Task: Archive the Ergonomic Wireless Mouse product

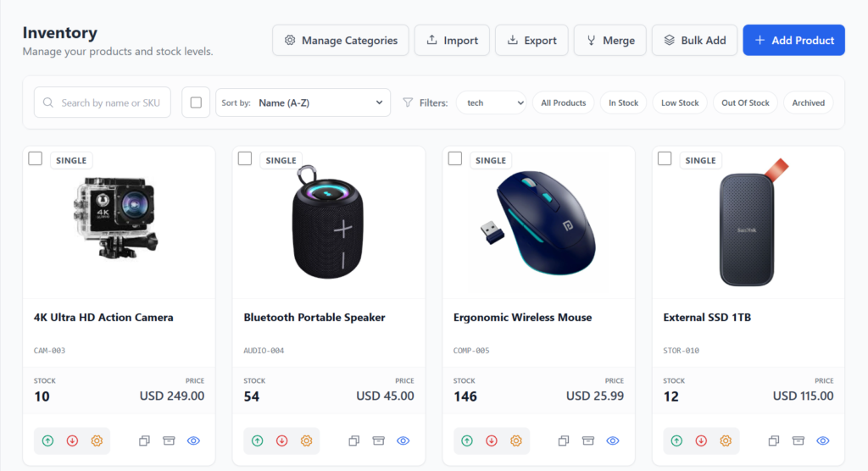Action: tap(588, 441)
